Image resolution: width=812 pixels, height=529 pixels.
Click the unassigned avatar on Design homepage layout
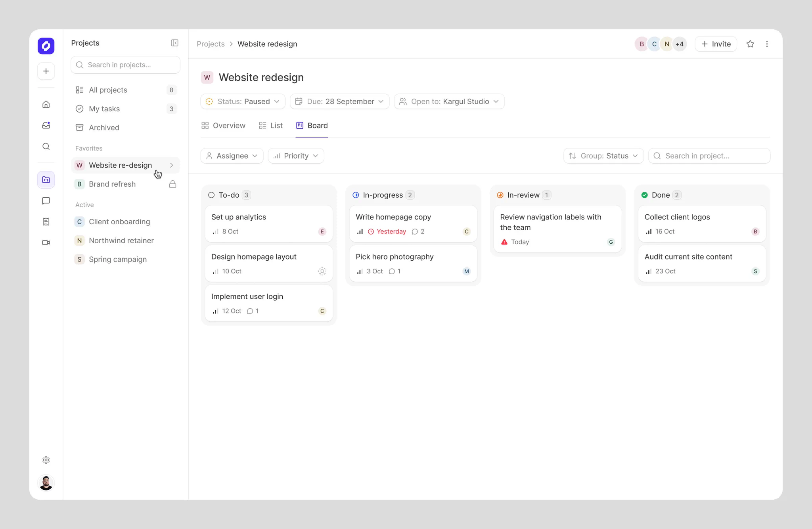322,271
